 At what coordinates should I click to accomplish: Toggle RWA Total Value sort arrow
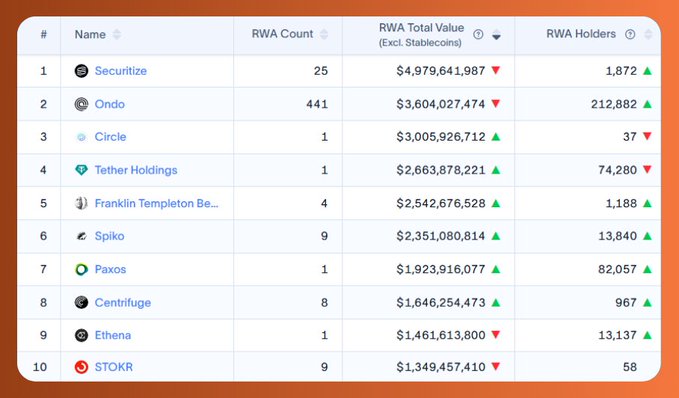[496, 35]
